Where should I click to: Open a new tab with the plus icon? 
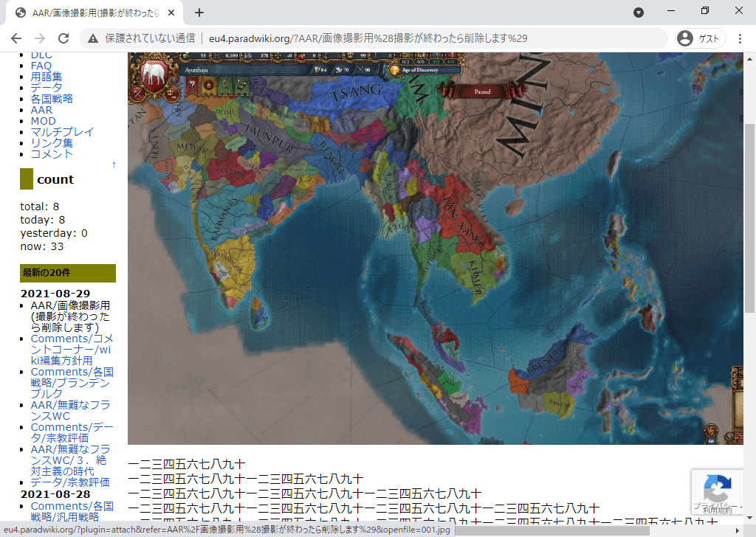pos(199,13)
